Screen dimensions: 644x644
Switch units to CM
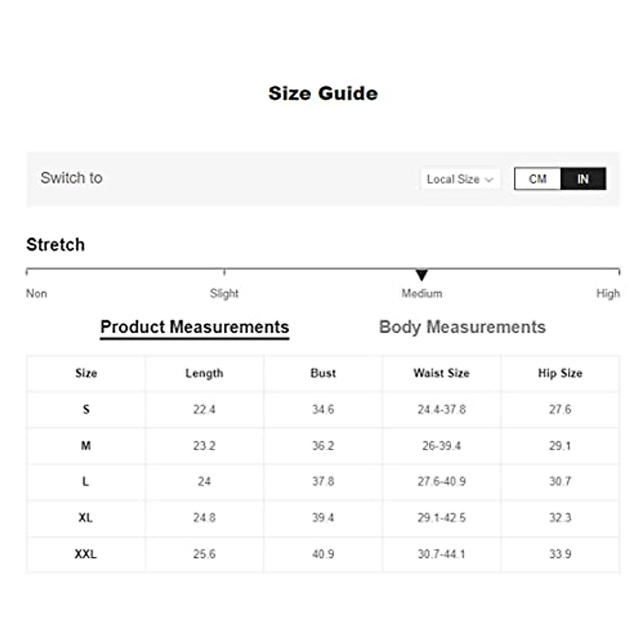[x=537, y=179]
